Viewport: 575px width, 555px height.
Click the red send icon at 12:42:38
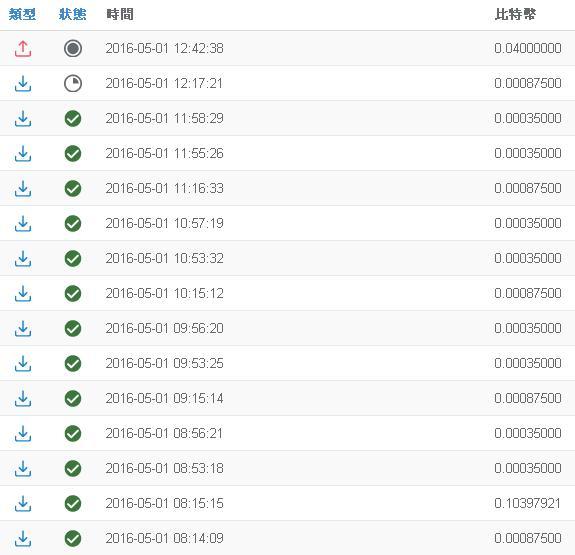pos(23,49)
